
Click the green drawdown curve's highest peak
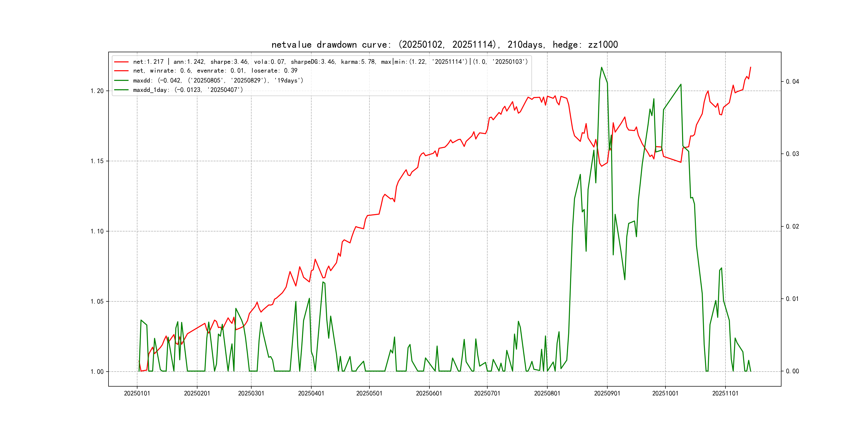601,68
